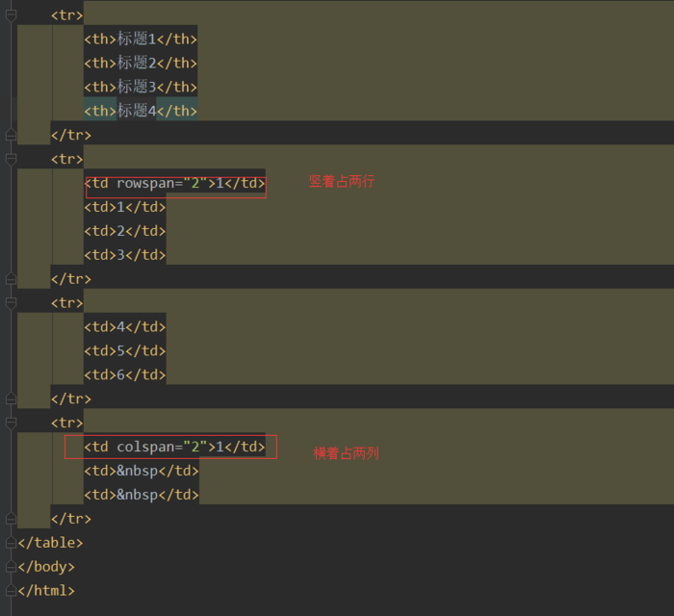Image resolution: width=674 pixels, height=616 pixels.
Task: Click the <td>3</td> code line
Action: click(124, 255)
